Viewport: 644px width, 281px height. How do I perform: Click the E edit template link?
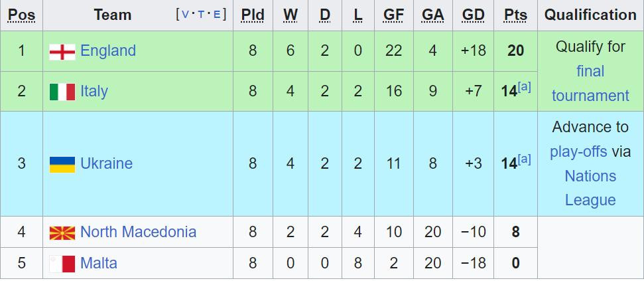click(217, 15)
